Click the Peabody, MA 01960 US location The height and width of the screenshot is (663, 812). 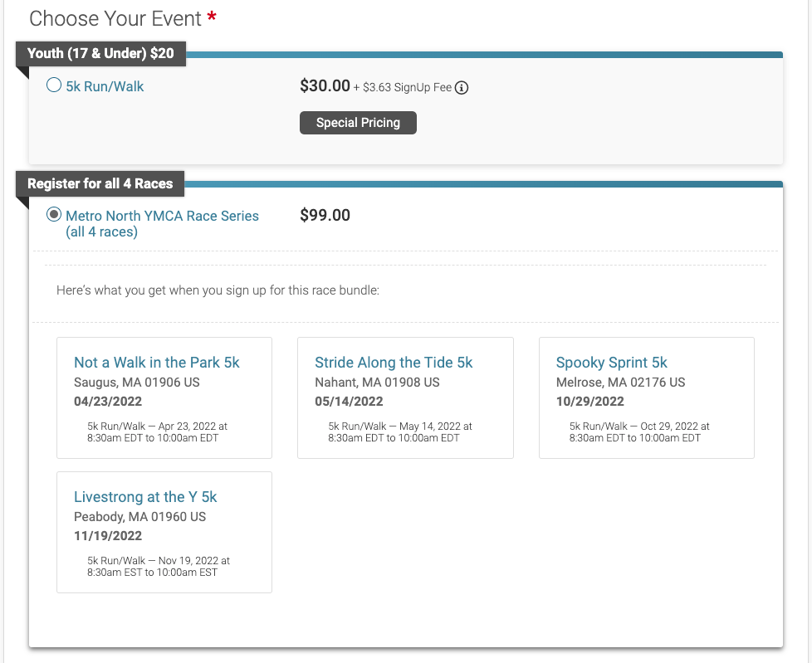(139, 517)
